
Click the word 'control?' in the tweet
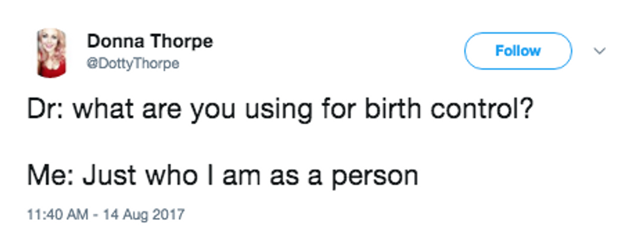[x=481, y=110]
